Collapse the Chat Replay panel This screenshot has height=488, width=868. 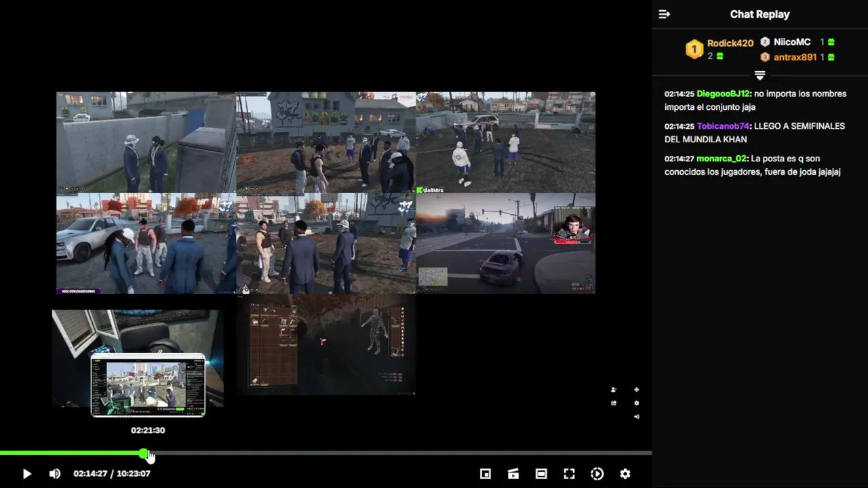point(665,14)
